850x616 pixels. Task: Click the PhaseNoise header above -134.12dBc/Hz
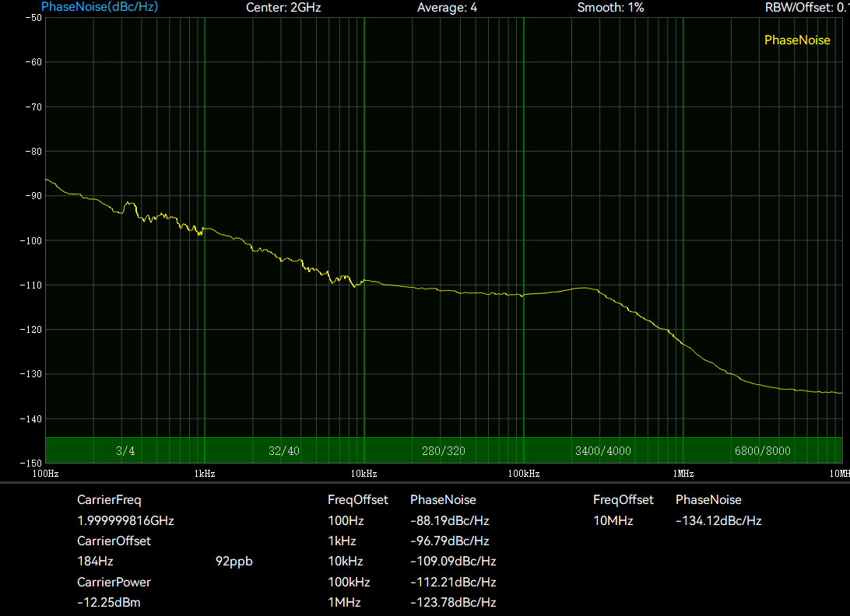(x=708, y=500)
